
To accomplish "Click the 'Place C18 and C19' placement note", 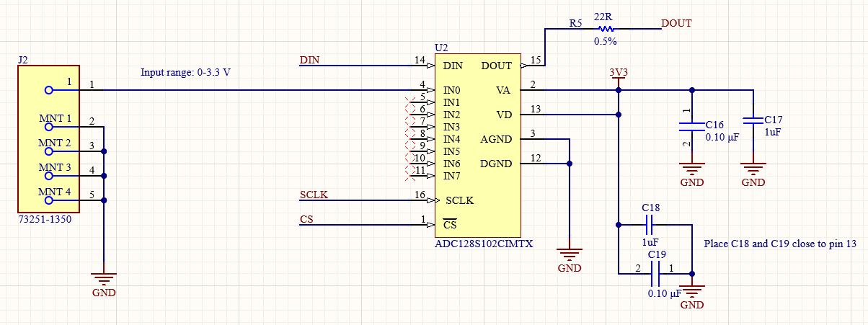I will [779, 244].
